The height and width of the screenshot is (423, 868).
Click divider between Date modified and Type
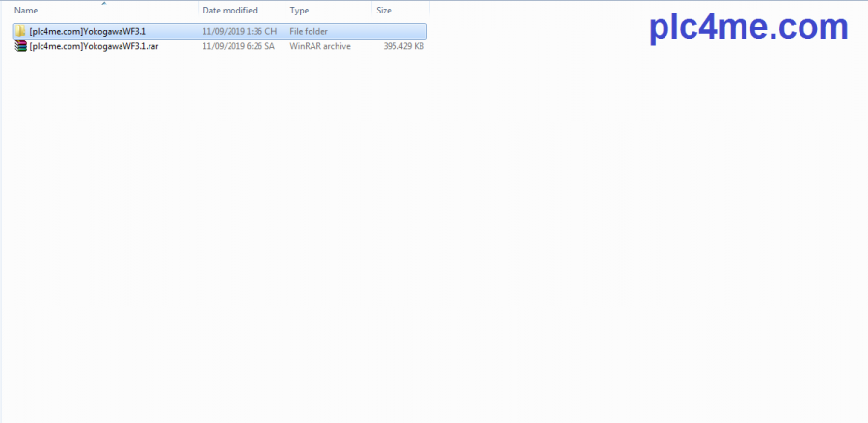click(x=285, y=11)
